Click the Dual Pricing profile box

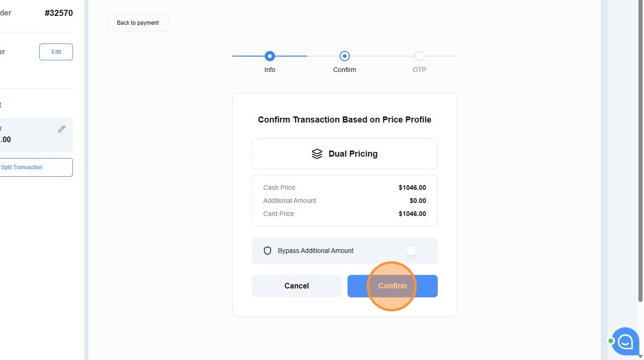[345, 154]
